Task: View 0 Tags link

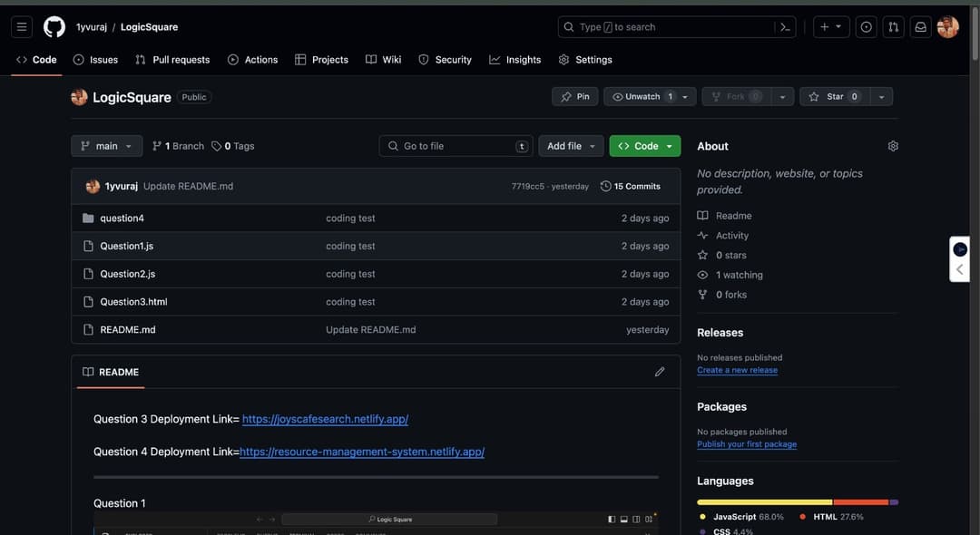Action: [x=232, y=146]
